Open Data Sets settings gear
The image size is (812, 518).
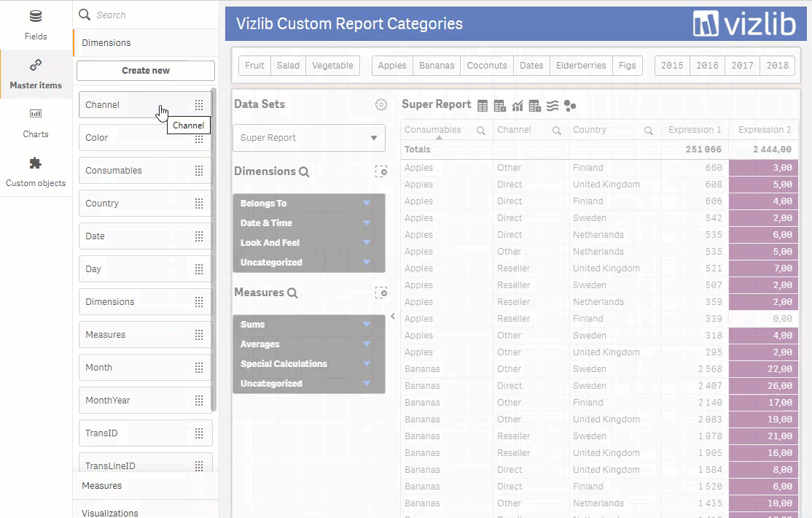pyautogui.click(x=381, y=105)
